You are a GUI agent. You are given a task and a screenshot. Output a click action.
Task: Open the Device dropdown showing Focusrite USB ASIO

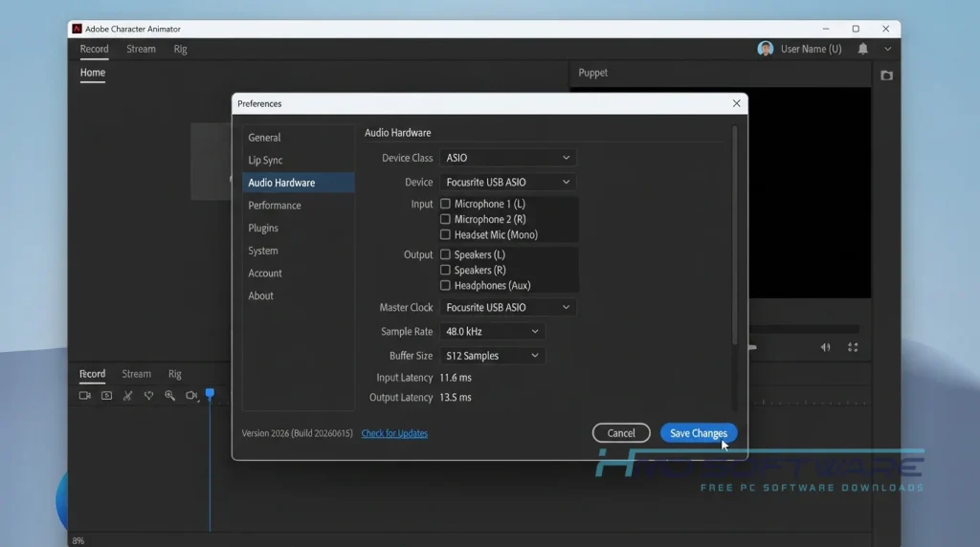tap(507, 182)
